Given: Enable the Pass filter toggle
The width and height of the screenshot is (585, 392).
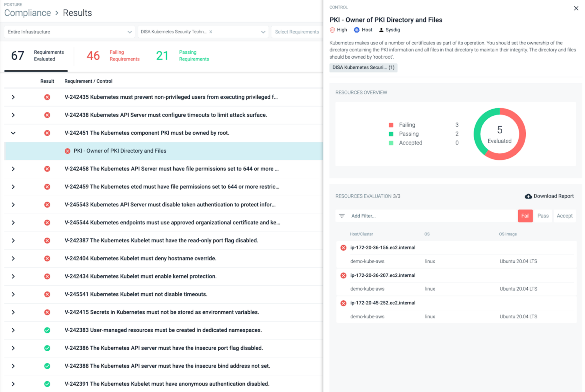Looking at the screenshot, I should click(543, 215).
